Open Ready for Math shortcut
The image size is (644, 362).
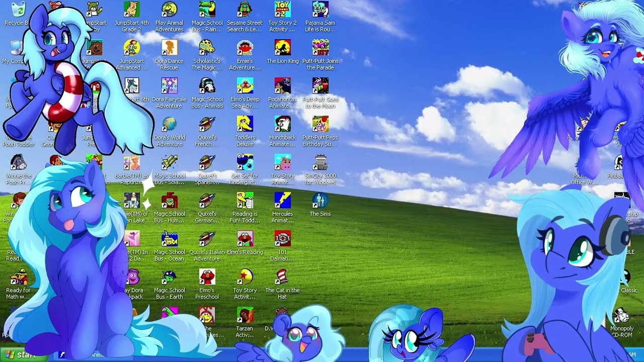click(x=18, y=284)
